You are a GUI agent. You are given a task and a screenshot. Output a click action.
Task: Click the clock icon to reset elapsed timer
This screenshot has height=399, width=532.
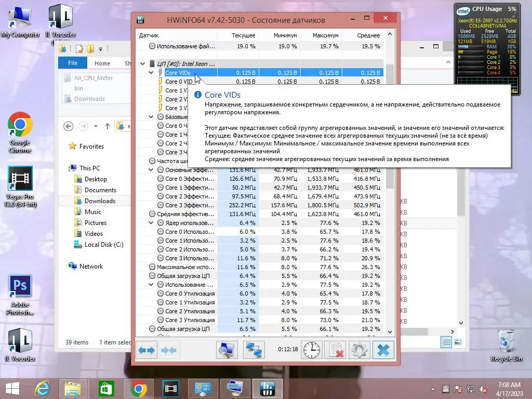point(312,350)
